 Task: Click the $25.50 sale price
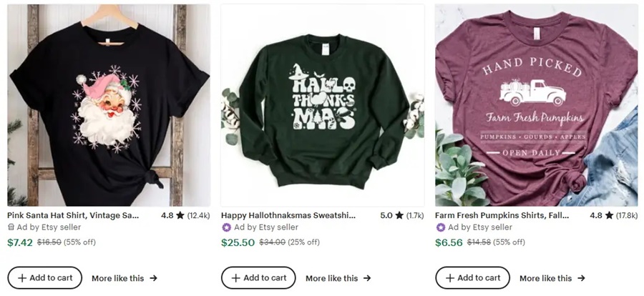coord(238,242)
